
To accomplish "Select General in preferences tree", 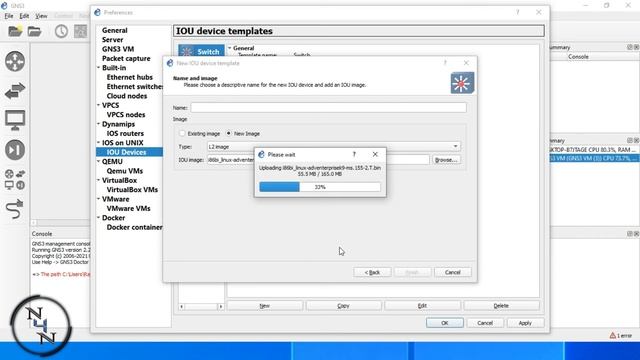I will click(115, 30).
